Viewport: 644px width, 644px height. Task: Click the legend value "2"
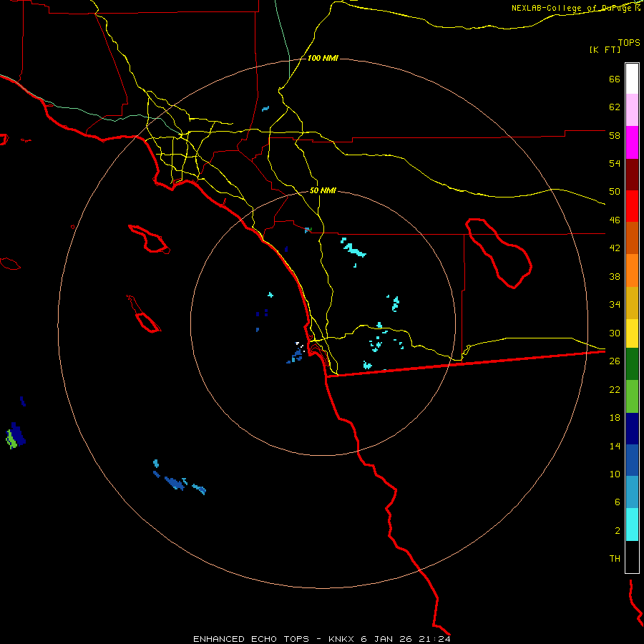pos(618,530)
